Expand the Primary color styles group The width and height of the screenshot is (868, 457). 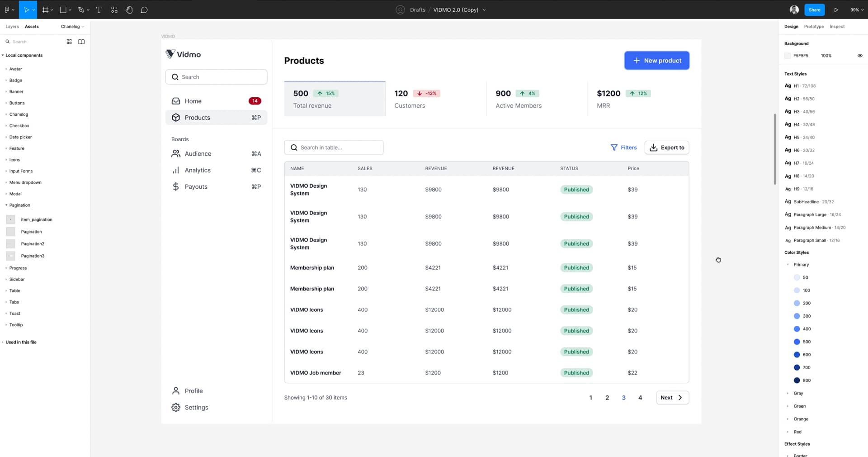(789, 265)
